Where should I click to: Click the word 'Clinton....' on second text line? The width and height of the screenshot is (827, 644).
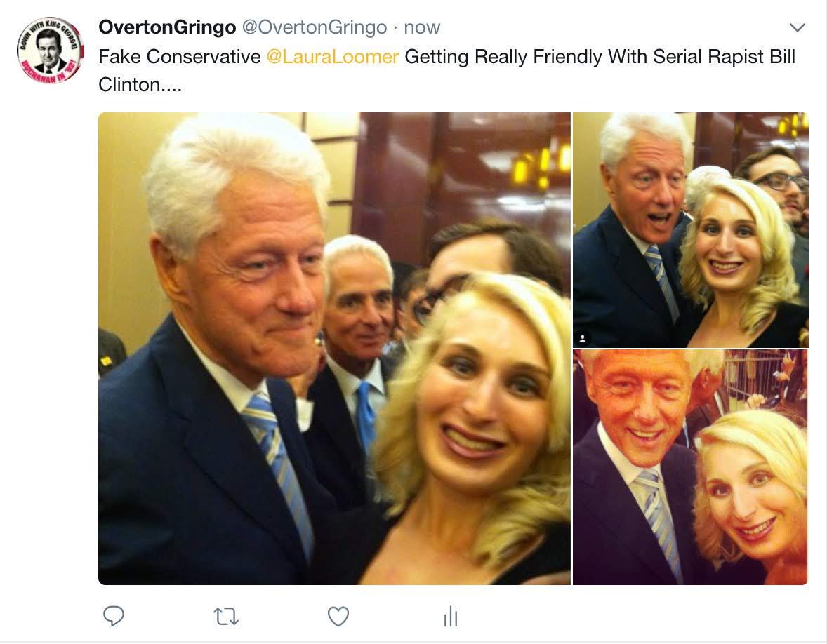pos(140,84)
